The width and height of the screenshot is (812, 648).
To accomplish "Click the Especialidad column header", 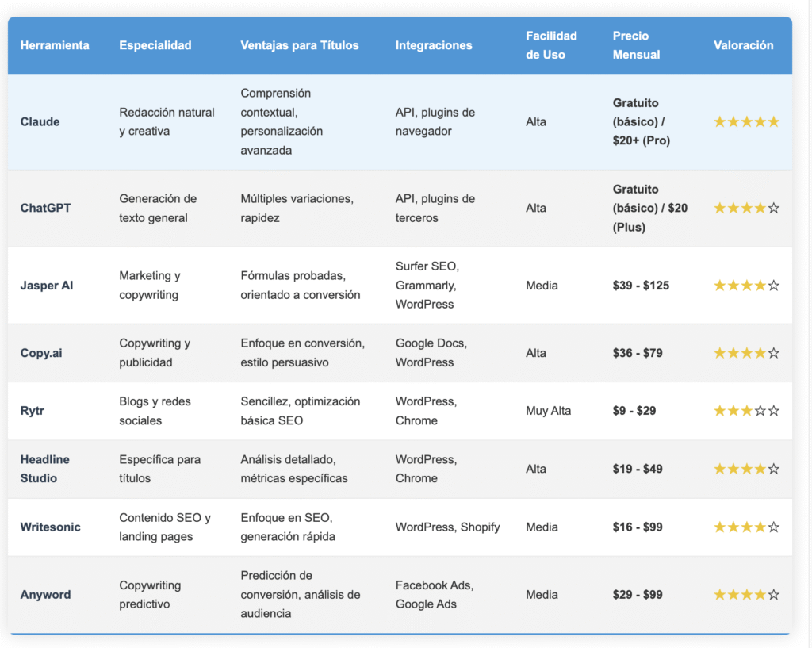I will click(155, 45).
